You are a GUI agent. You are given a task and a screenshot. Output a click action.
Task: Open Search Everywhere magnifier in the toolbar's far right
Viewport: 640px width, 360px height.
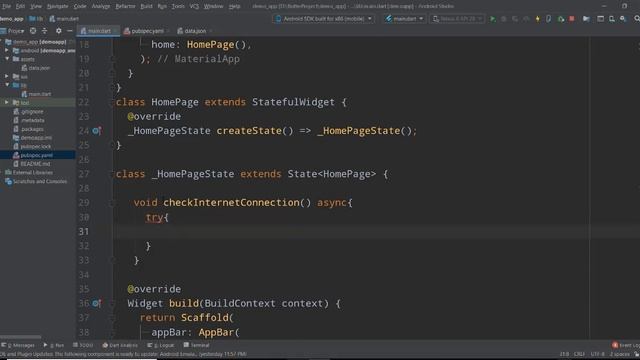636,19
